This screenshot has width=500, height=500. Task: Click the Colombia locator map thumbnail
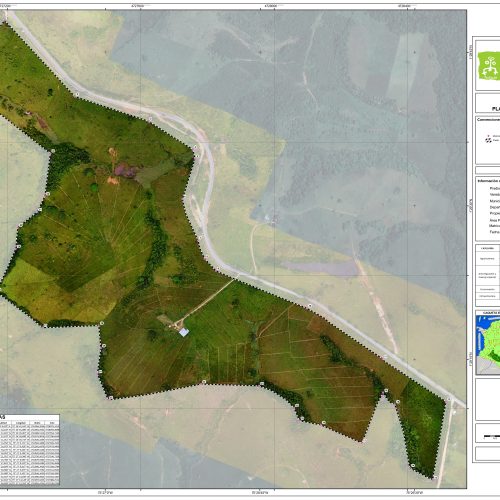[x=488, y=345]
